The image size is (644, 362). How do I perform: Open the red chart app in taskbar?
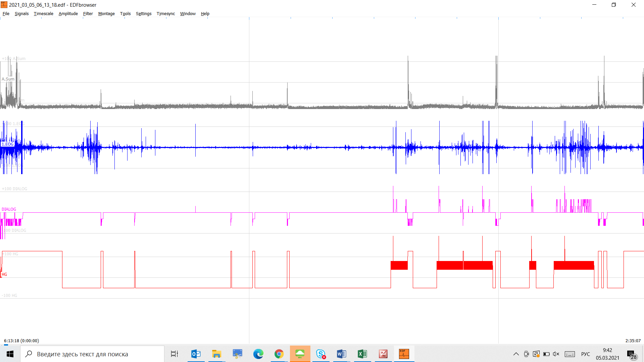pos(383,354)
